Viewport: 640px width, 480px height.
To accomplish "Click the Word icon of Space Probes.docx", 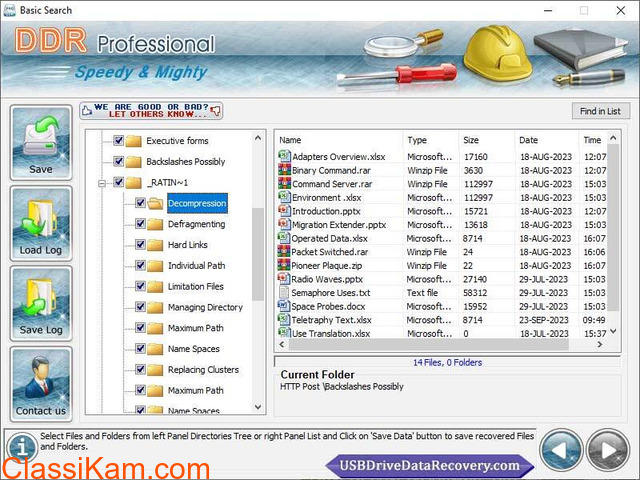I will coord(284,306).
